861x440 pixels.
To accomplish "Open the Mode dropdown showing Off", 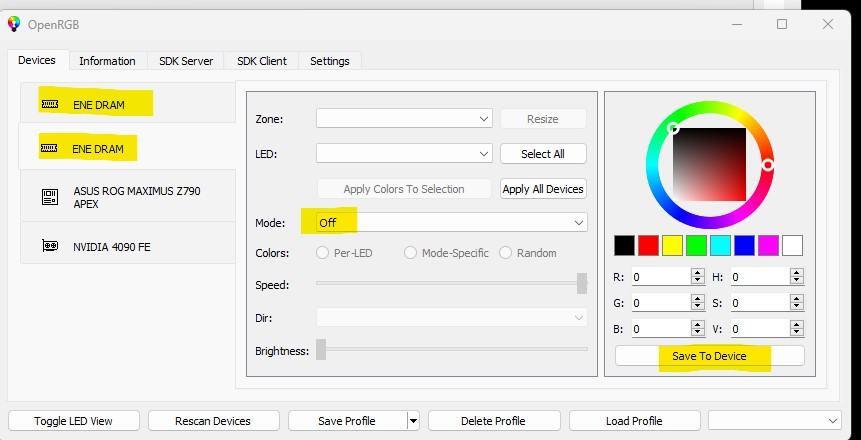I will 451,222.
